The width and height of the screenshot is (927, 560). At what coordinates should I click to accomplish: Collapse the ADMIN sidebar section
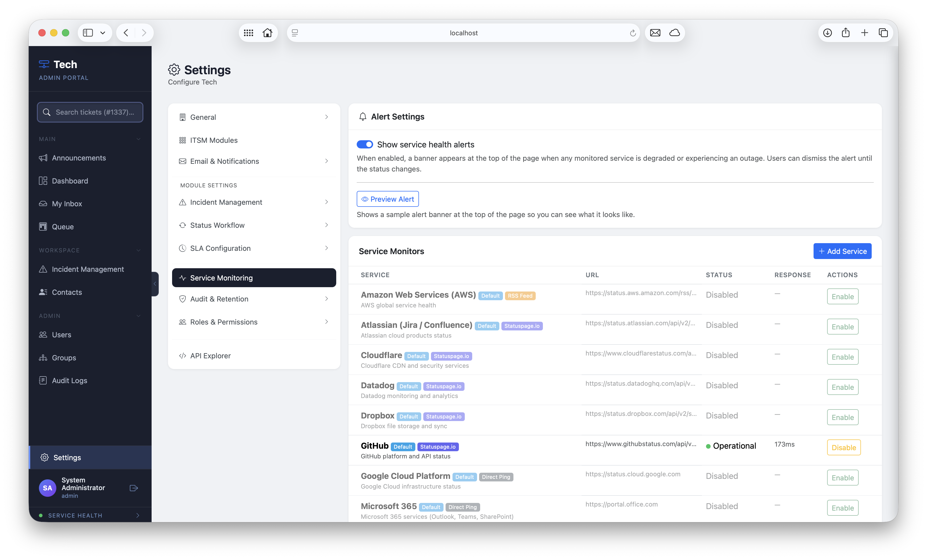point(139,316)
